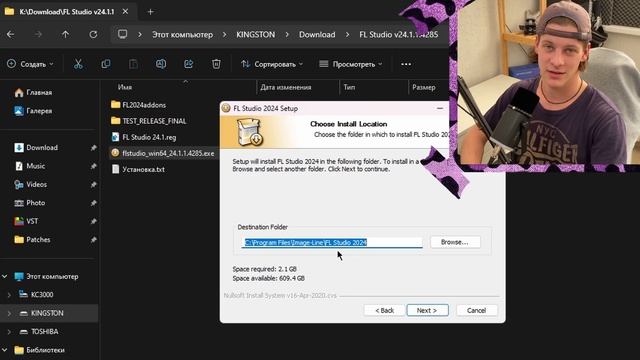
Task: Click the < Back button
Action: [x=384, y=310]
